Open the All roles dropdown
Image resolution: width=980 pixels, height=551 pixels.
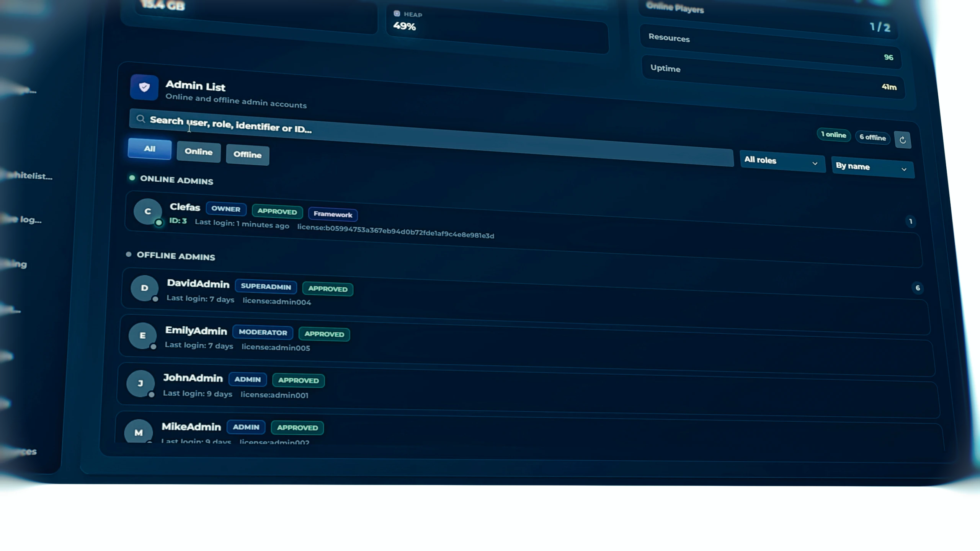tap(782, 161)
